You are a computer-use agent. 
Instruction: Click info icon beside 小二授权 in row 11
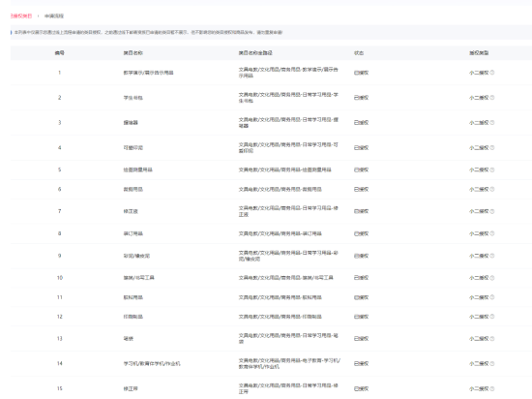click(492, 297)
